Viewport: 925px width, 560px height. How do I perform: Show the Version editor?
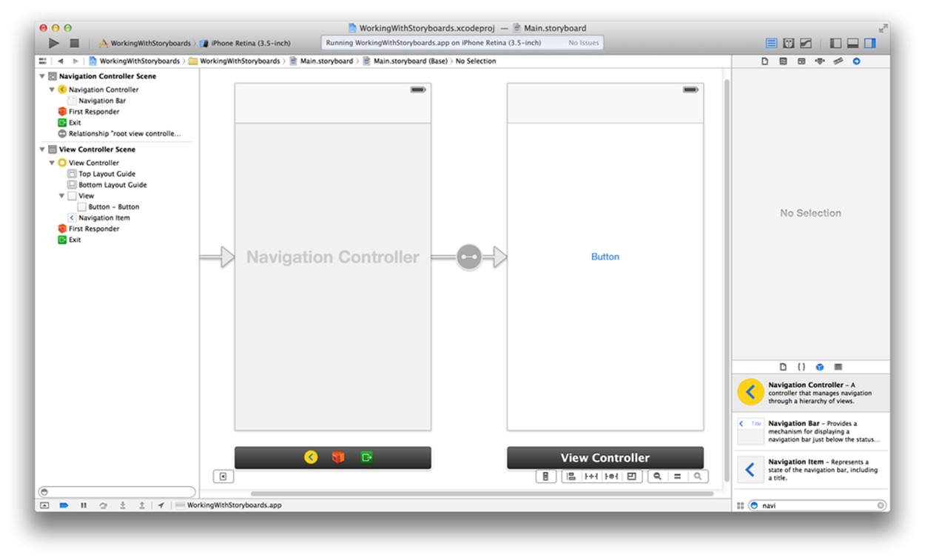coord(806,44)
